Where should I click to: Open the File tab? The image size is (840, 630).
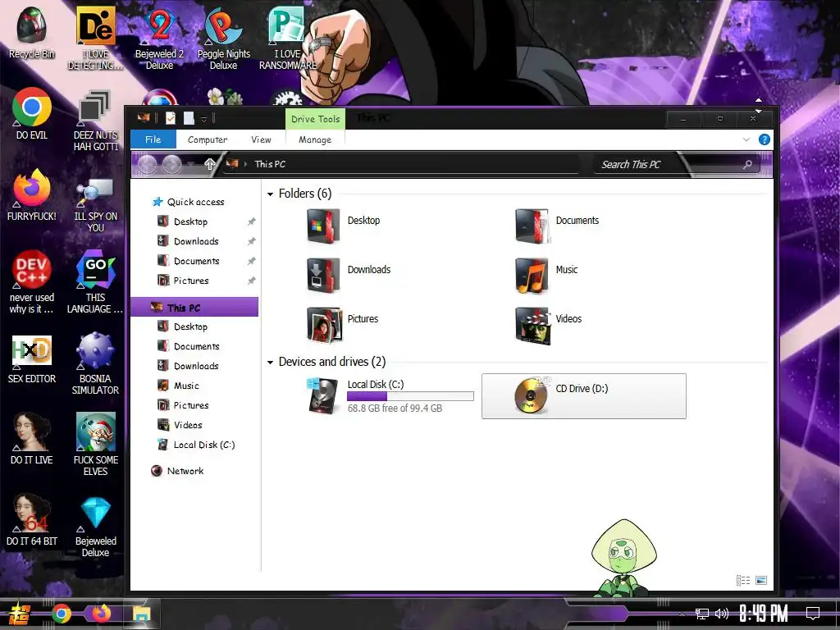153,139
